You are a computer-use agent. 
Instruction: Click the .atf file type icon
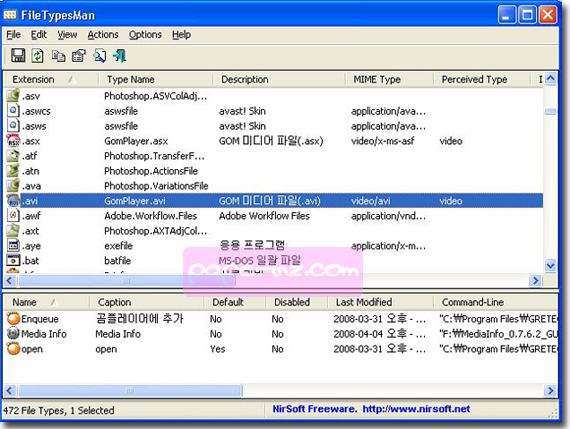click(13, 156)
